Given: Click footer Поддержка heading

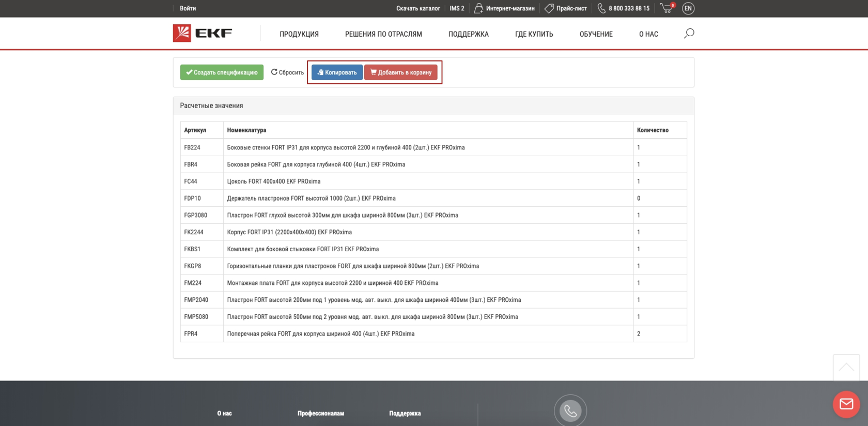Looking at the screenshot, I should (405, 414).
